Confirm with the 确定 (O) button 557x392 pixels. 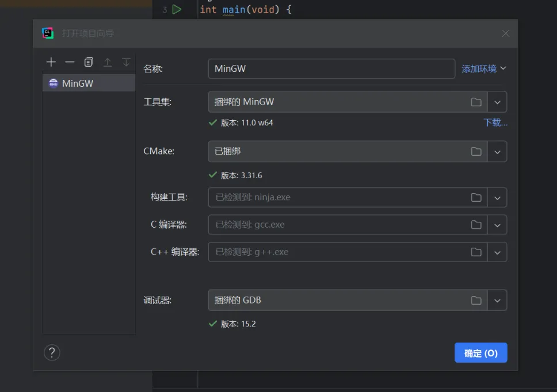click(480, 352)
